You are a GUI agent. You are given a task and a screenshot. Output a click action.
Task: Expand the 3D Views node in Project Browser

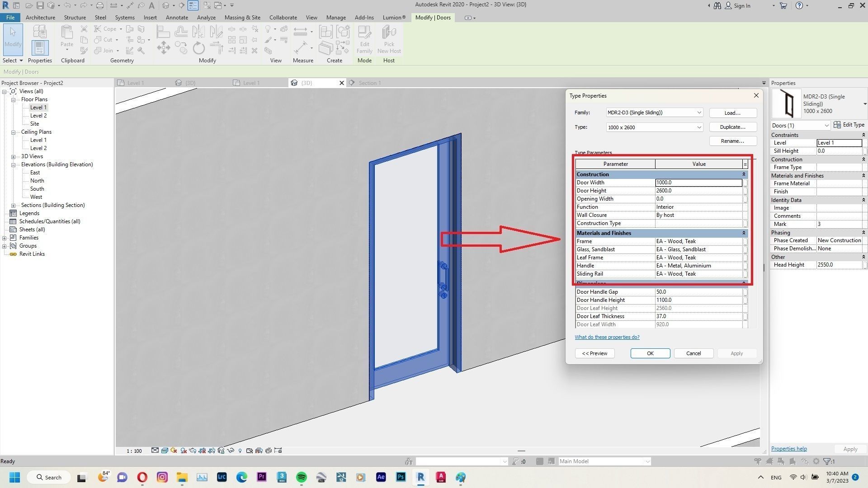pos(13,156)
